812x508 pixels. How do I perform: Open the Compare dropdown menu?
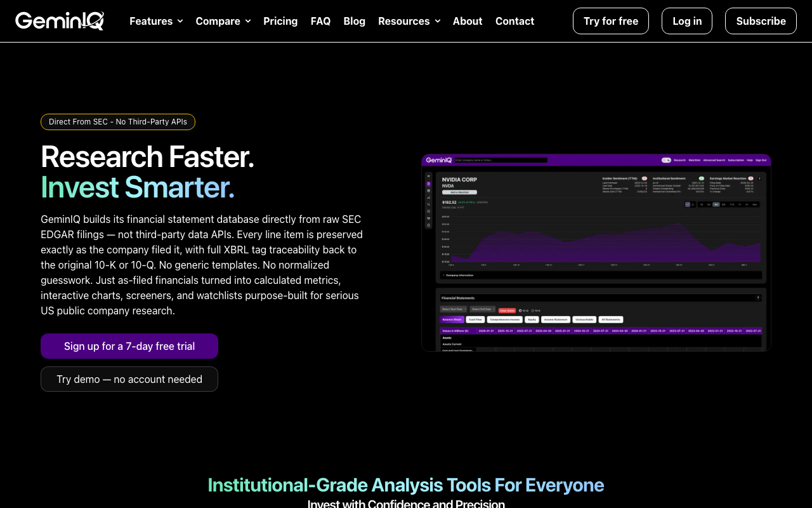(223, 21)
